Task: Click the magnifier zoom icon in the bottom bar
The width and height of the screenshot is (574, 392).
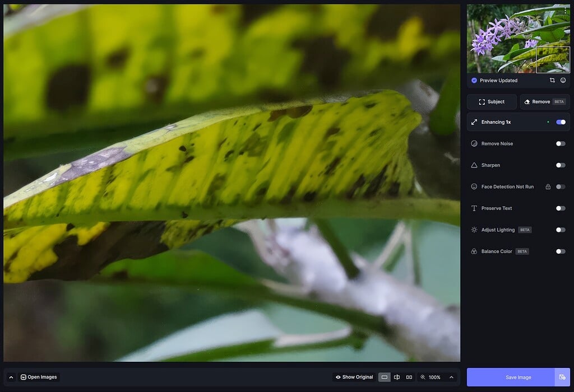Action: click(x=422, y=377)
